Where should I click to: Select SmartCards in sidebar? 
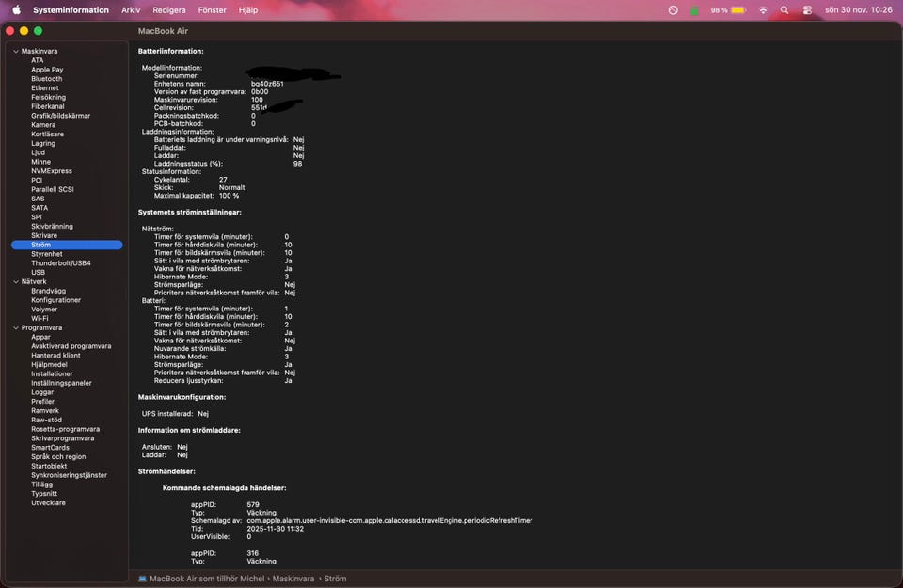tap(50, 448)
